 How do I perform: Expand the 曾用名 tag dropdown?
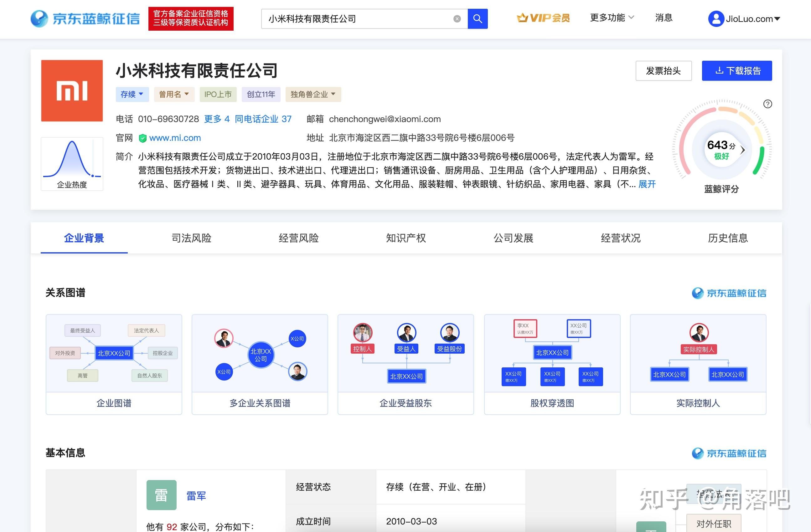pos(174,94)
